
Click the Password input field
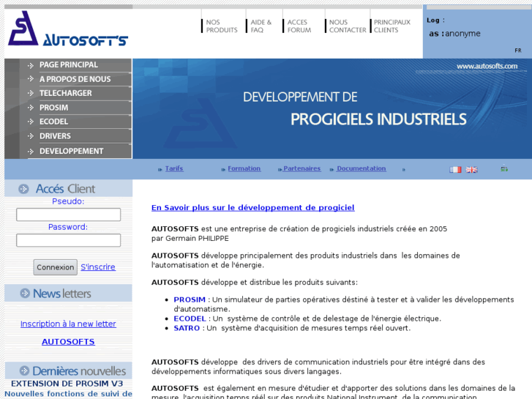point(69,240)
